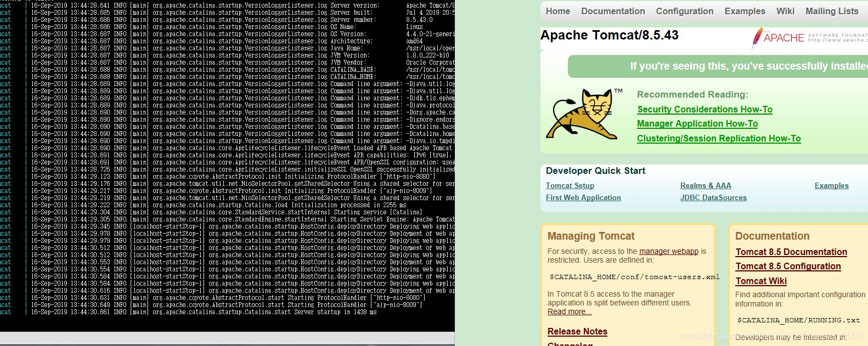
Task: Open the Home nav item
Action: coord(558,11)
